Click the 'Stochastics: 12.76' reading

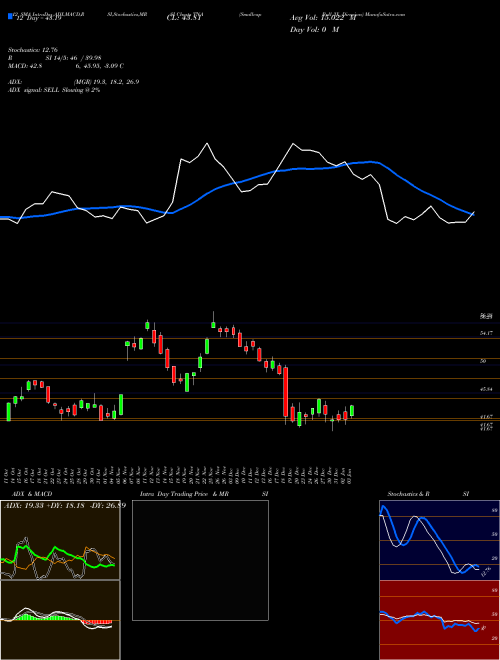coord(32,51)
